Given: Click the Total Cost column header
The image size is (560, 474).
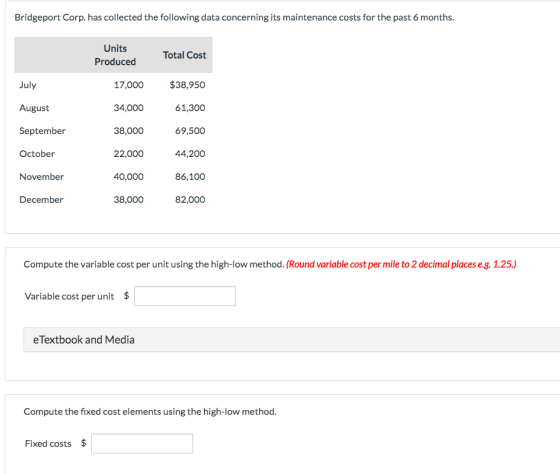Looking at the screenshot, I should pyautogui.click(x=184, y=55).
